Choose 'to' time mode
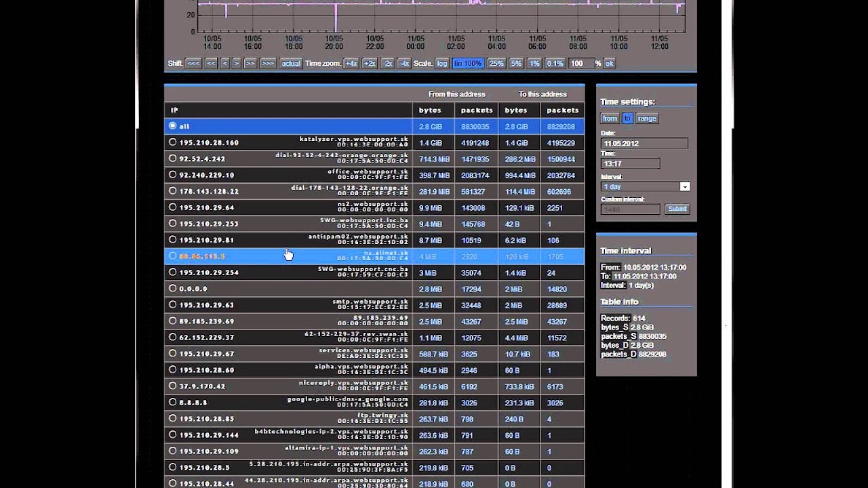 click(x=627, y=118)
